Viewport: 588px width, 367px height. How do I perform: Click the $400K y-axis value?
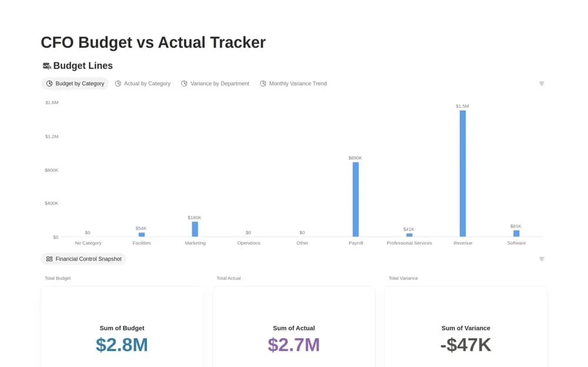pyautogui.click(x=51, y=203)
